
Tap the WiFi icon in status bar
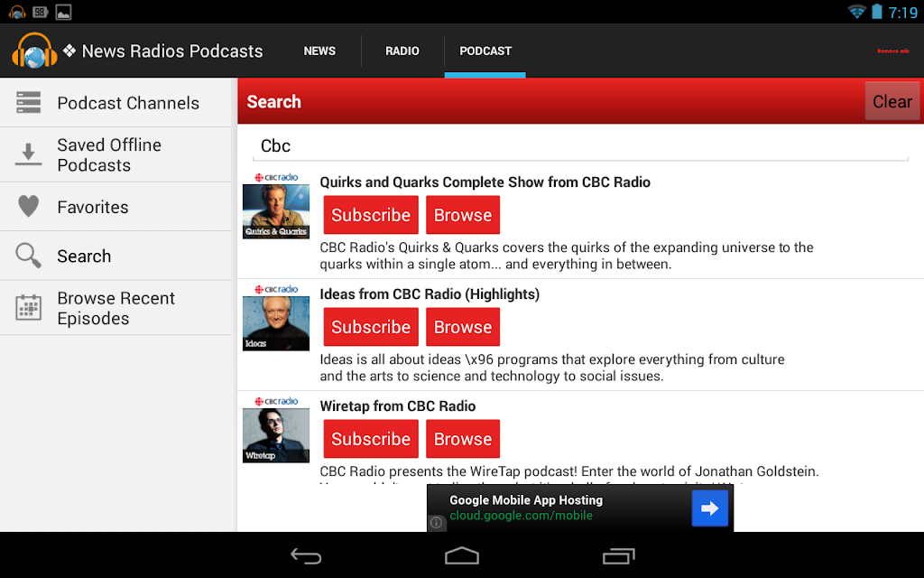856,12
